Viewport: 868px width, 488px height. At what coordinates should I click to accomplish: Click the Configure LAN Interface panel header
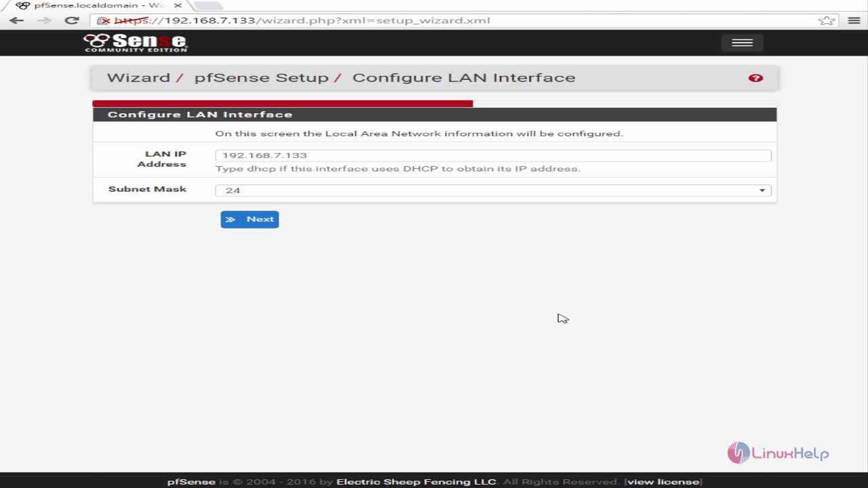pyautogui.click(x=435, y=115)
